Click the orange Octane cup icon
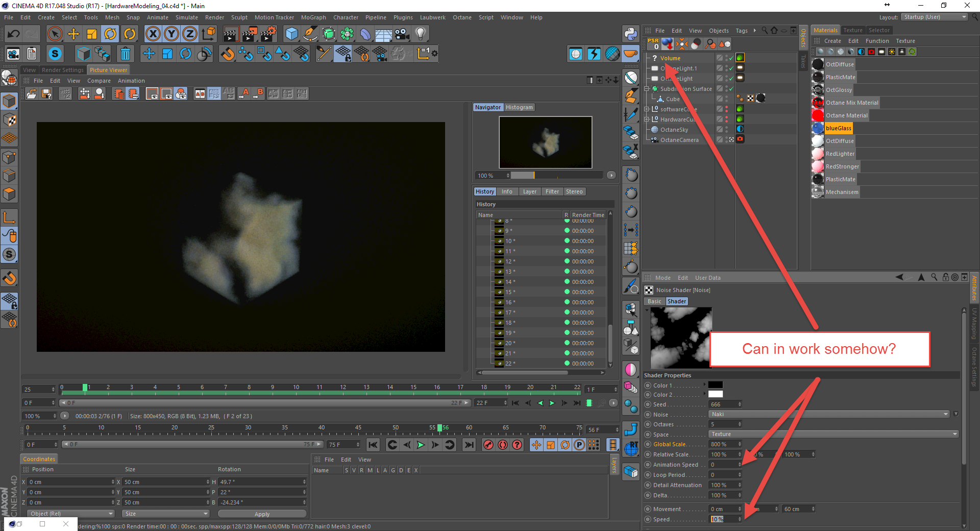This screenshot has width=980, height=531. point(631,54)
